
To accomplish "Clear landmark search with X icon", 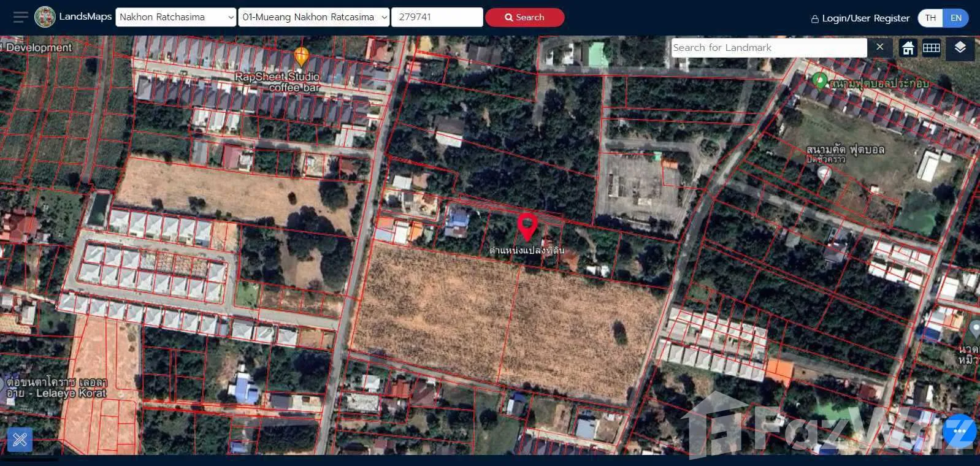I will (879, 47).
